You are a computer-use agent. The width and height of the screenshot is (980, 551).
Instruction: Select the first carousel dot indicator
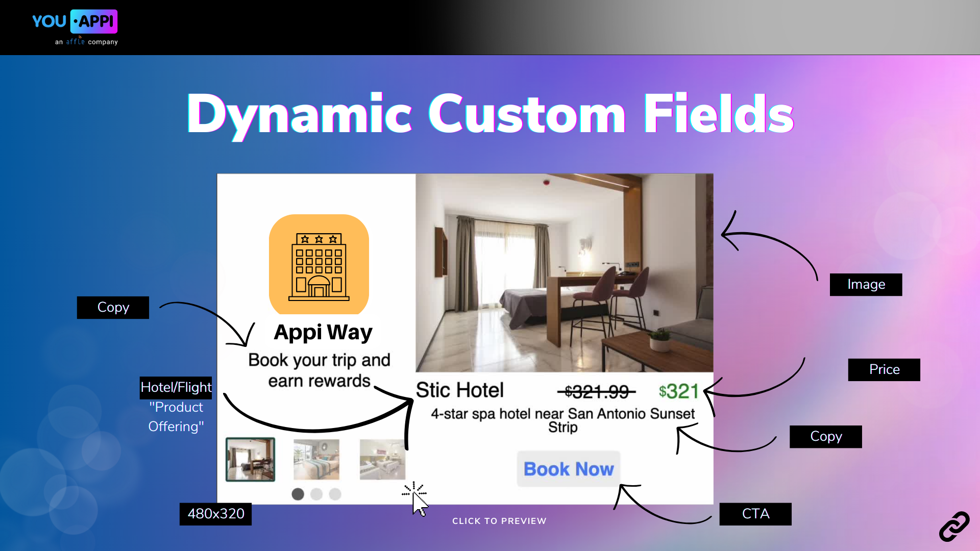point(298,494)
